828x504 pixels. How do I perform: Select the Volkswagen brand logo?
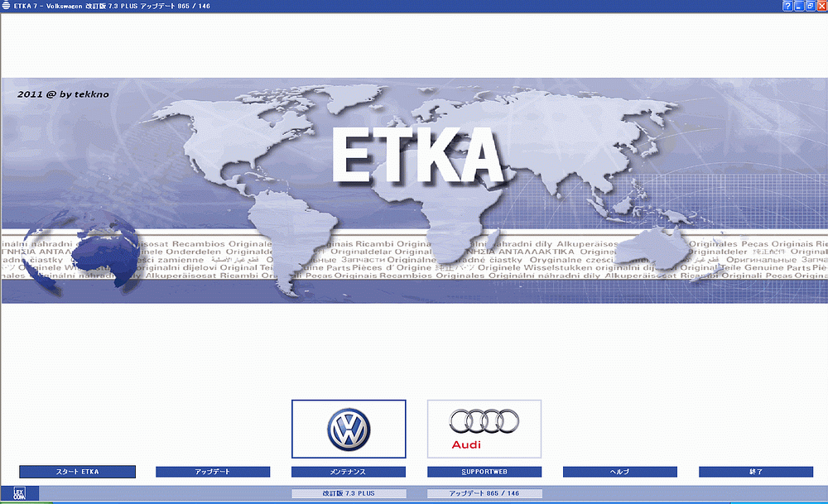[349, 429]
